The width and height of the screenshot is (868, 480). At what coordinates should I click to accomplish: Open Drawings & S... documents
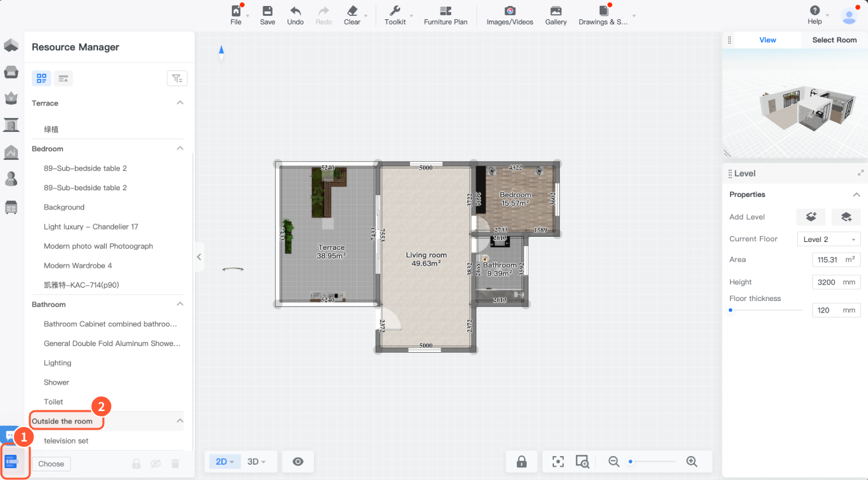coord(603,15)
